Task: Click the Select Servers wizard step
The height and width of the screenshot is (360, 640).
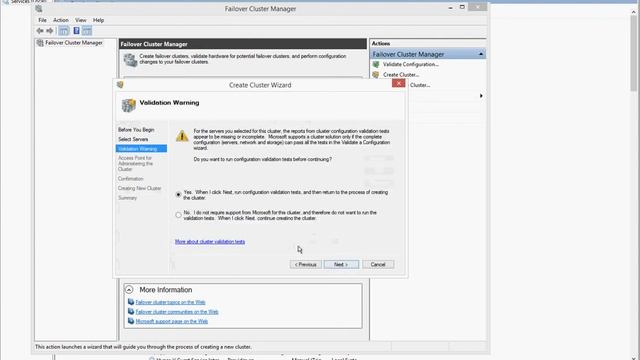Action: [x=133, y=139]
